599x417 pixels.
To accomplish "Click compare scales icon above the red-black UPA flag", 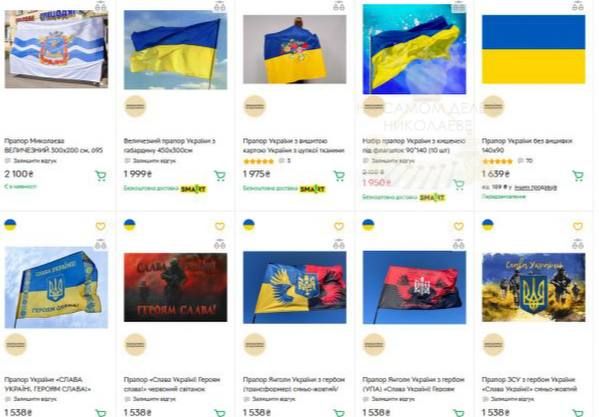I will coord(458,244).
